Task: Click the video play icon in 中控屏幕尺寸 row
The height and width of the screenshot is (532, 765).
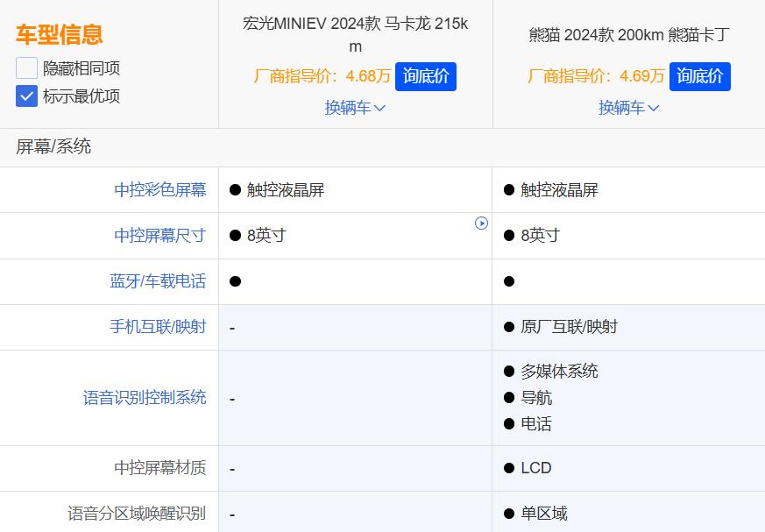Action: pos(481,223)
